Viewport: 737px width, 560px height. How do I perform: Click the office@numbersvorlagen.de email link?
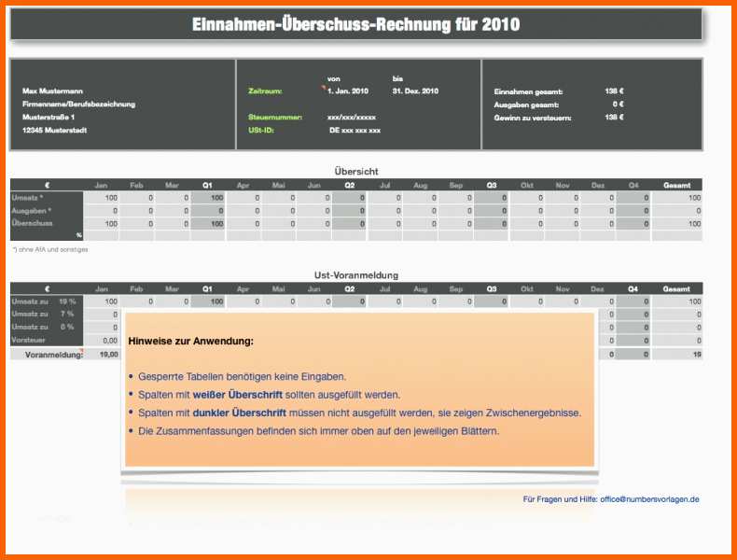pyautogui.click(x=649, y=499)
